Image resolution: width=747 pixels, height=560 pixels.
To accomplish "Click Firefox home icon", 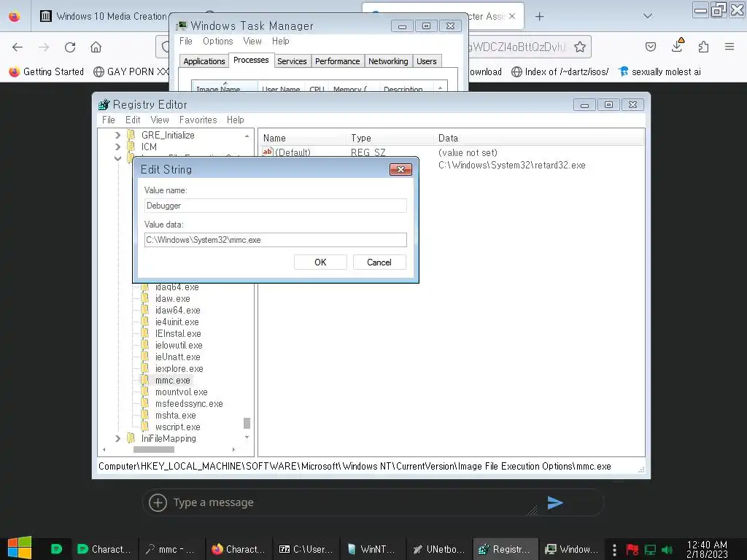I will click(96, 47).
